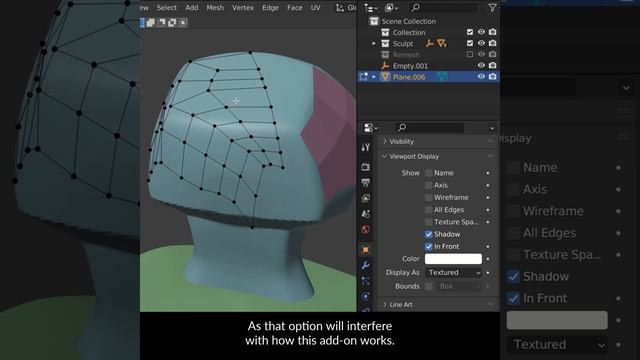Screen dimensions: 640x360
Task: Select the Empty.001 outliner row
Action: (429, 66)
